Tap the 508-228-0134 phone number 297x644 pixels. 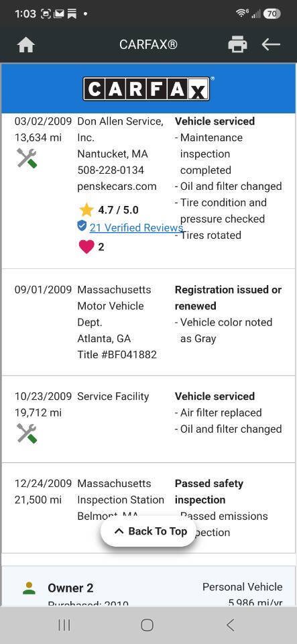111,170
